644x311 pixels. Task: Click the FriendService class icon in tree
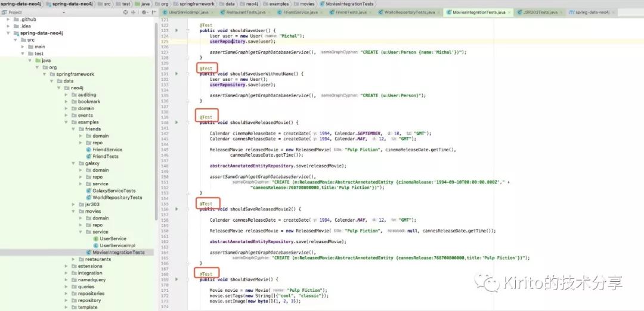click(88, 150)
